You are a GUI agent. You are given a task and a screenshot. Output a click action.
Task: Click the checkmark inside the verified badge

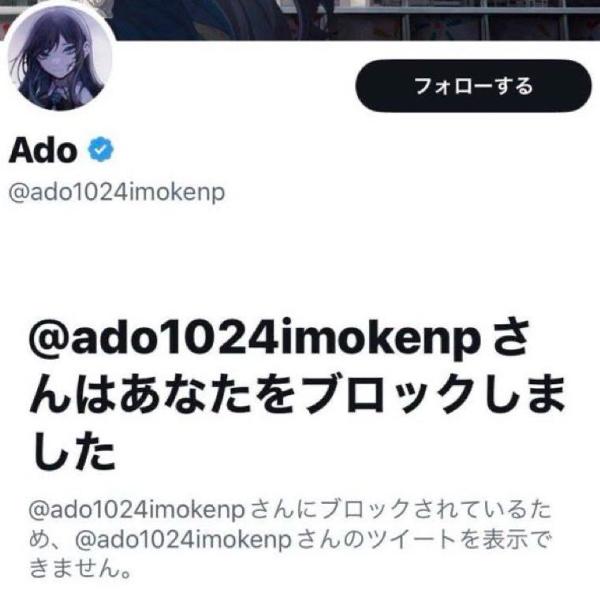pyautogui.click(x=101, y=150)
